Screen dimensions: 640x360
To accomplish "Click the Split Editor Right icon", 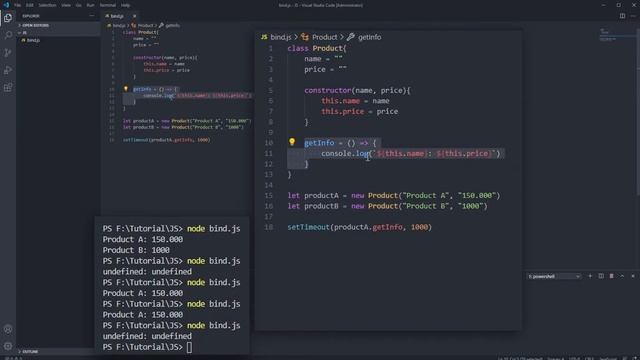I will (622, 16).
